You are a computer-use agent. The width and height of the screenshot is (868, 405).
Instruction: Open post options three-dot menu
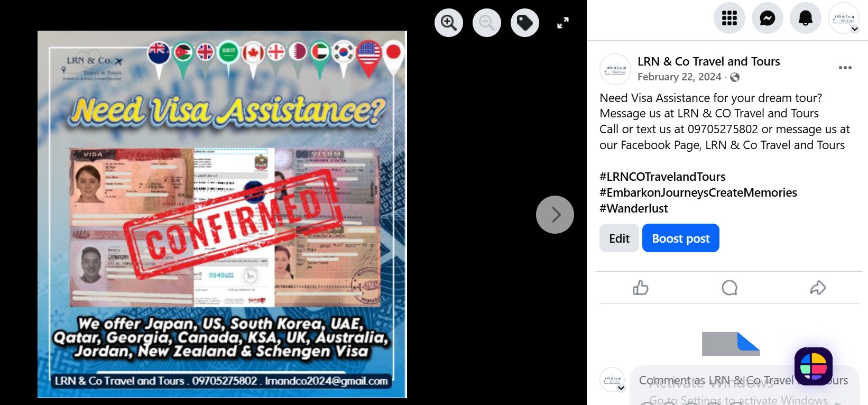[x=845, y=68]
